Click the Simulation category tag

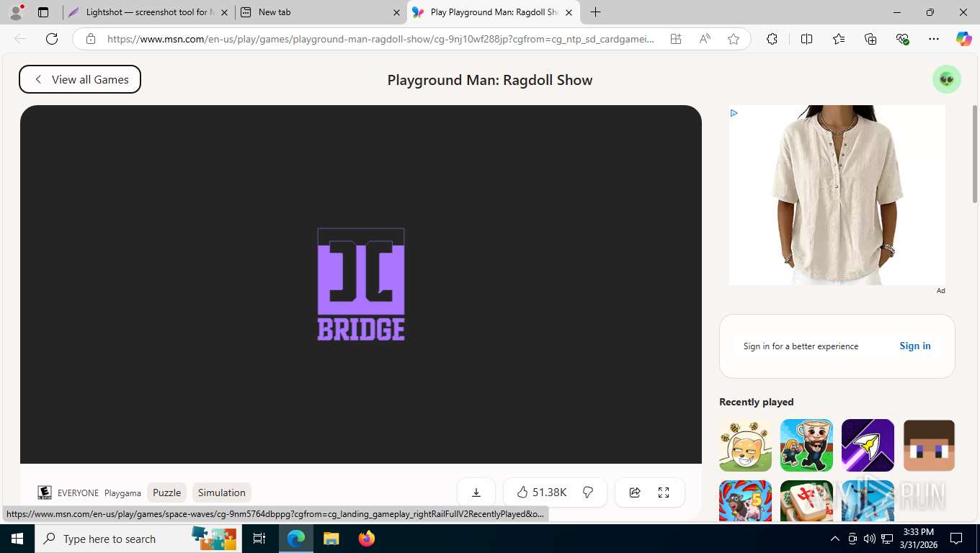click(222, 493)
